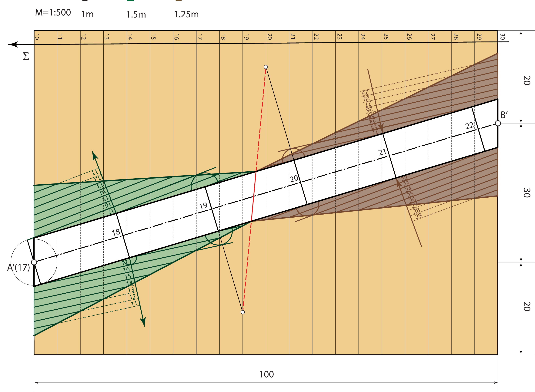Click the brown legend swatch above 1.25m
The image size is (535, 392).
tap(179, 1)
